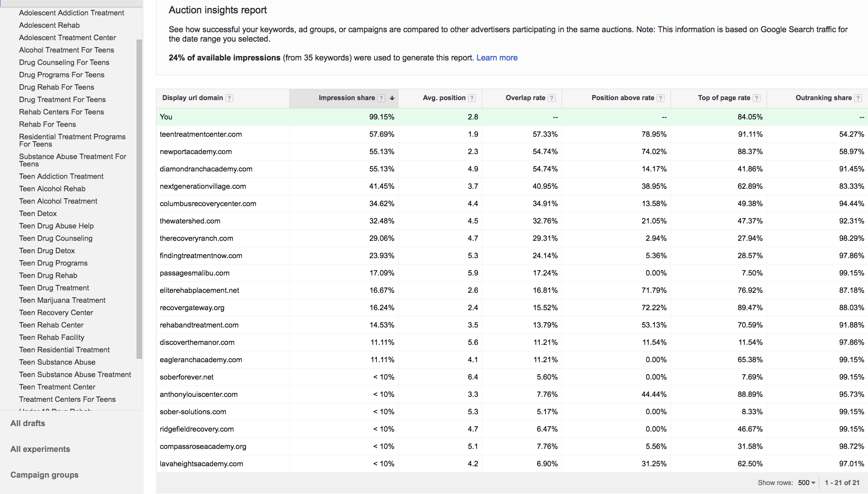The image size is (868, 494).
Task: Sort by Overlap rate column header
Action: (525, 98)
